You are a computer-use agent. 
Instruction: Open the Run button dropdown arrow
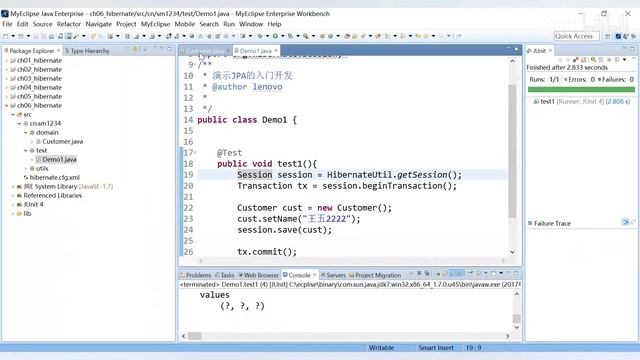click(x=282, y=36)
